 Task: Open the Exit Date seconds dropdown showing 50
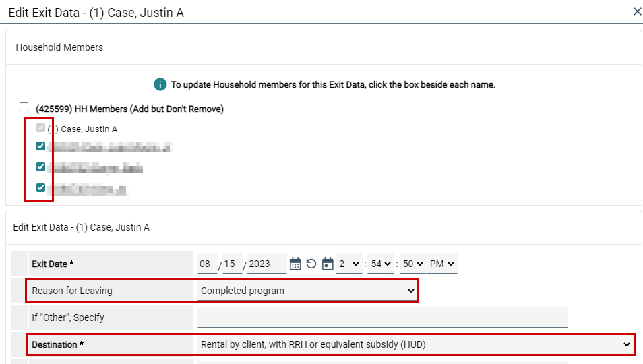tap(412, 264)
